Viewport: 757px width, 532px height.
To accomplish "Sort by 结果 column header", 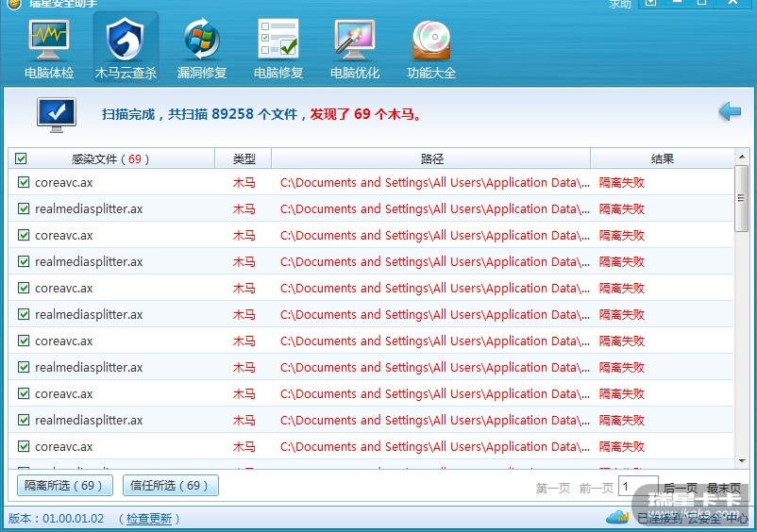I will click(662, 158).
